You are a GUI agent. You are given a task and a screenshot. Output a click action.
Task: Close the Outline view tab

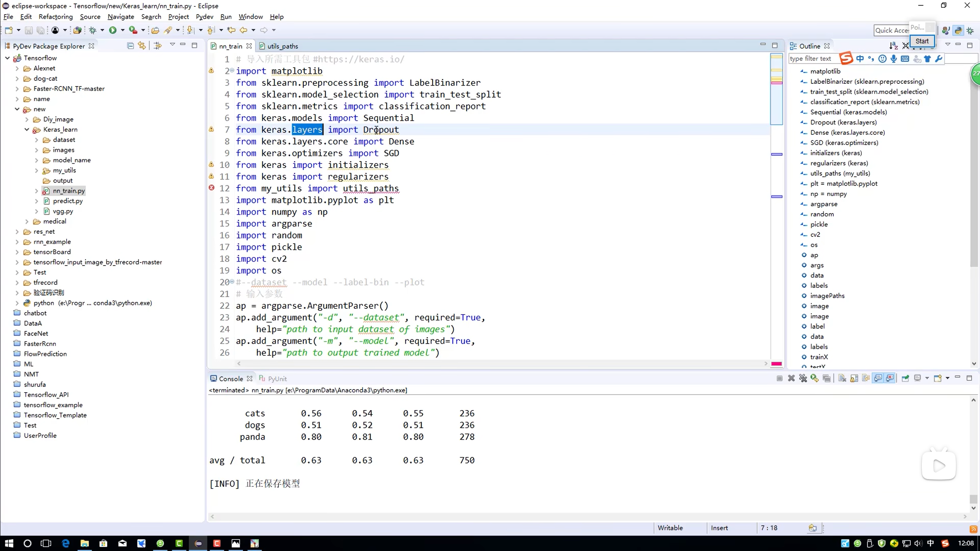(x=827, y=46)
